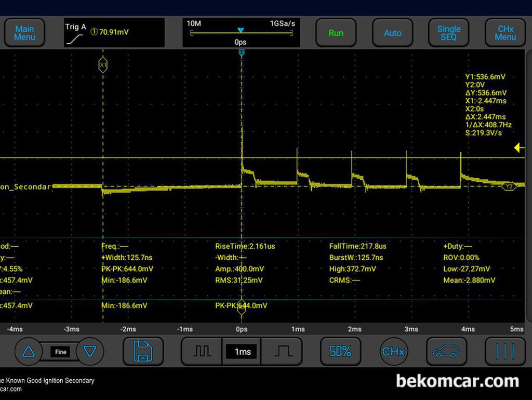Viewport: 532px width, 400px height.
Task: Open the Trig A trigger settings
Action: click(114, 33)
